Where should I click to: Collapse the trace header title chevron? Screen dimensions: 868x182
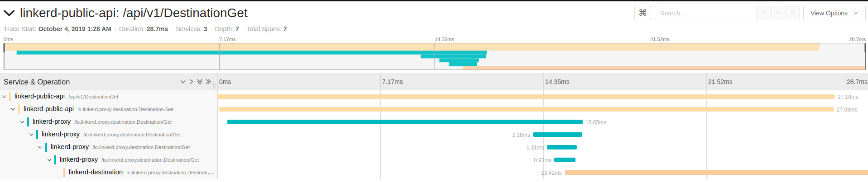pyautogui.click(x=9, y=13)
